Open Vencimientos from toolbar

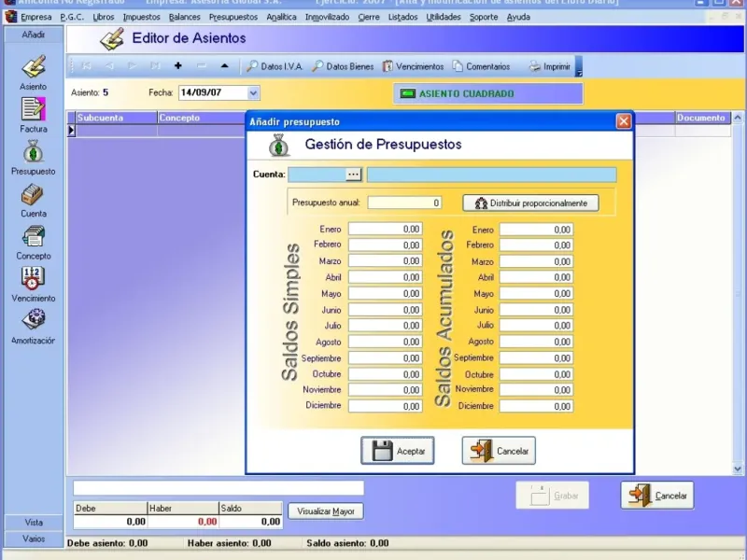pyautogui.click(x=413, y=66)
